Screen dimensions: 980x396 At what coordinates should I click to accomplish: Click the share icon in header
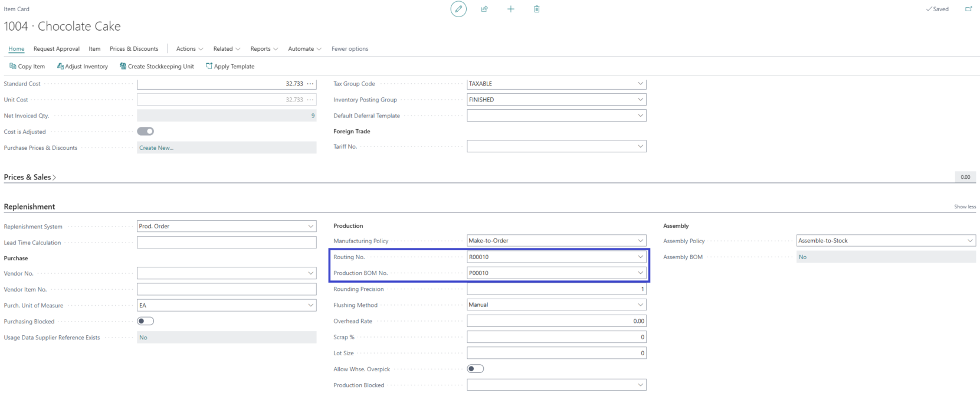click(x=484, y=9)
